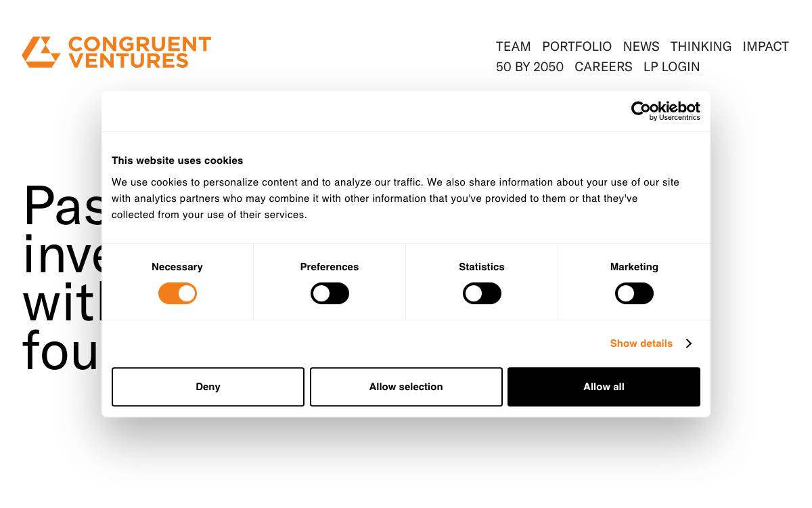Viewport: 812px width, 508px height.
Task: Click the Preferences category label
Action: click(x=330, y=267)
